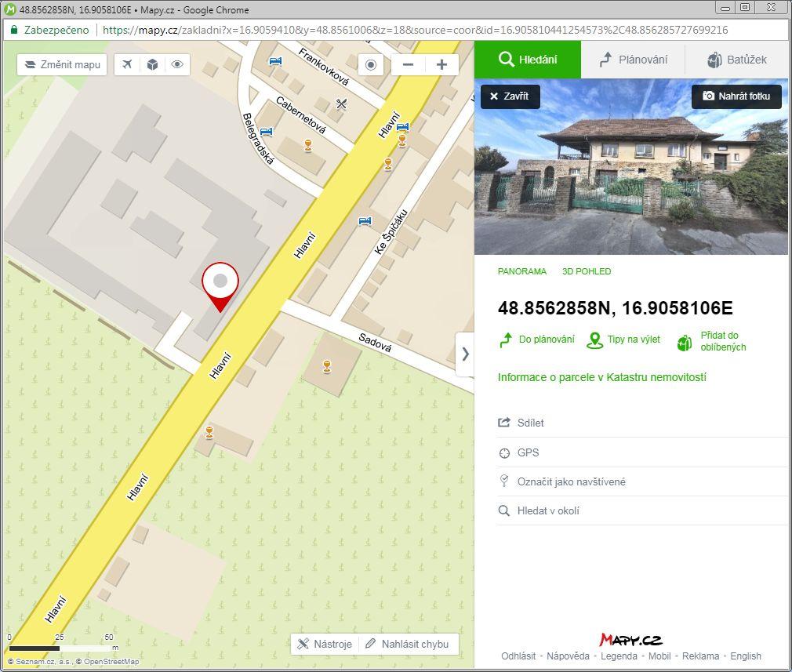This screenshot has width=792, height=672.
Task: Close the panorama photo with Zavřít
Action: 510,96
